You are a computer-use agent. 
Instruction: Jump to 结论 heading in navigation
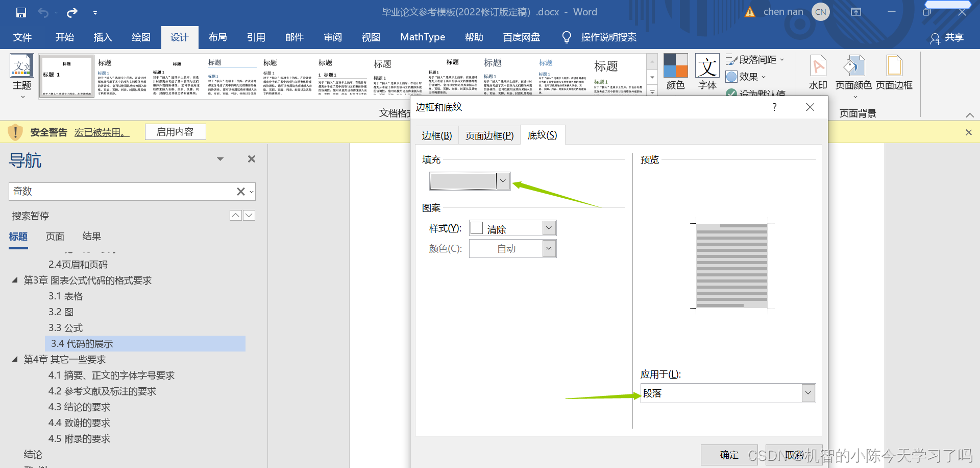[x=33, y=455]
